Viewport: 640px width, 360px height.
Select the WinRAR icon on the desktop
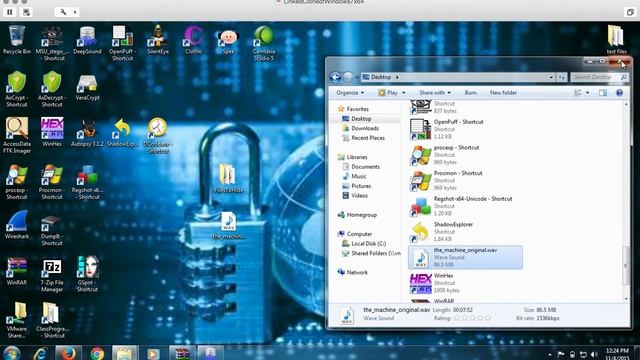[x=17, y=271]
